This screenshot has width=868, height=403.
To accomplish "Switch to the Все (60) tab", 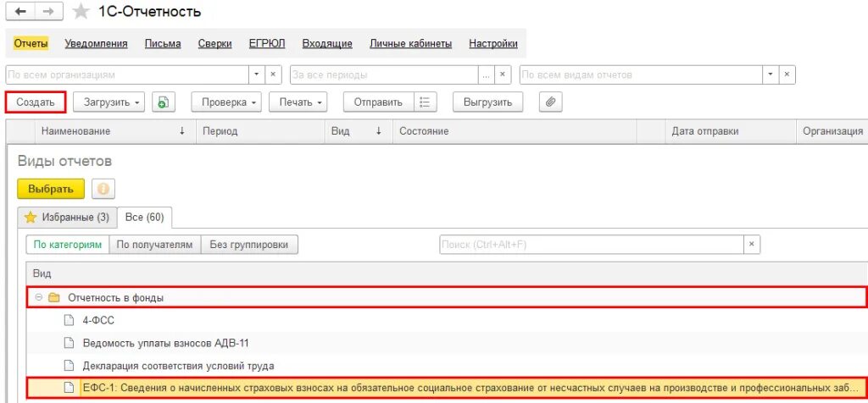I will [144, 218].
